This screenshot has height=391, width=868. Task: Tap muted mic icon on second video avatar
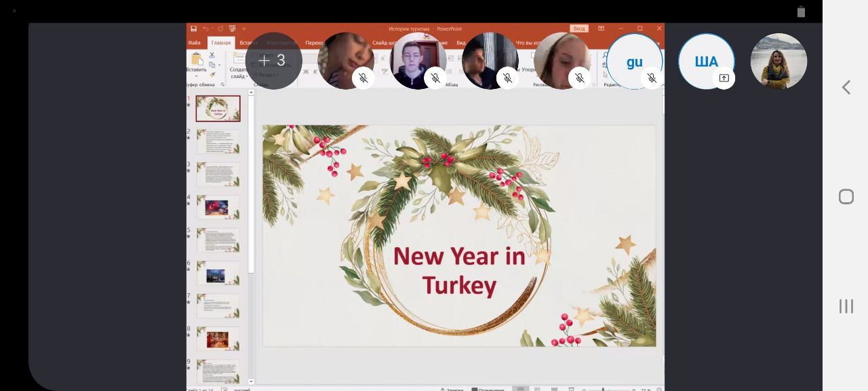[x=435, y=79]
